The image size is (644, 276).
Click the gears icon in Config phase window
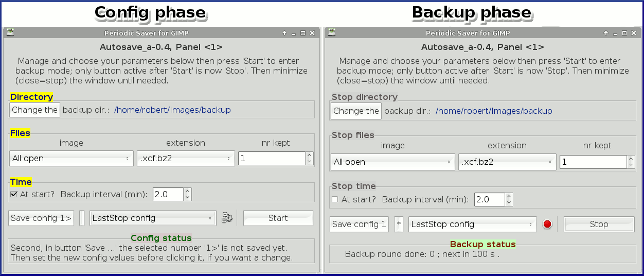(x=227, y=218)
